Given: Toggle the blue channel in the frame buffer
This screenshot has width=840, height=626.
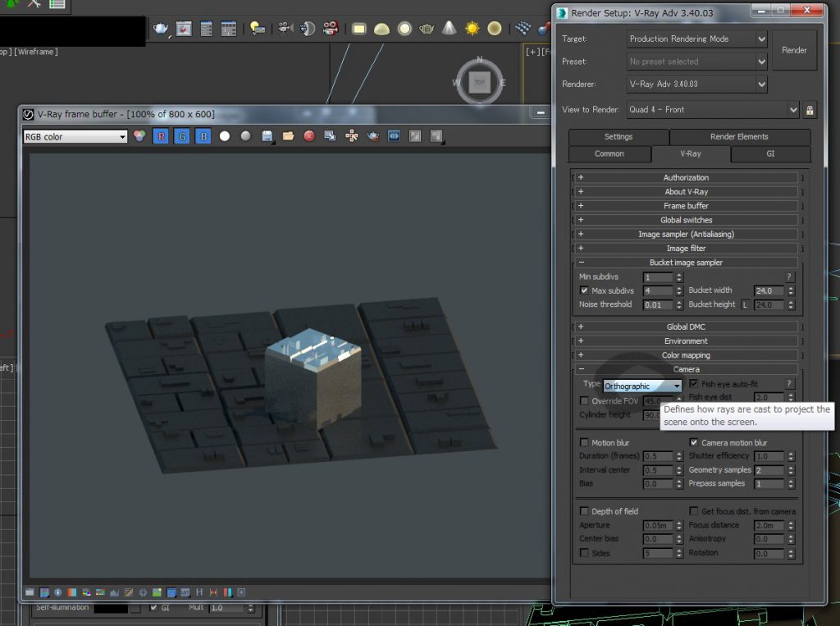Looking at the screenshot, I should click(202, 135).
